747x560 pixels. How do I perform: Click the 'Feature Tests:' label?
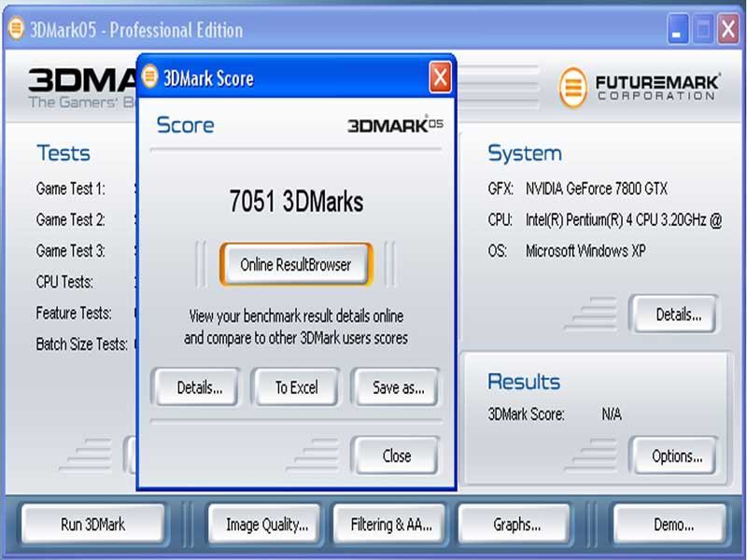[x=74, y=313]
